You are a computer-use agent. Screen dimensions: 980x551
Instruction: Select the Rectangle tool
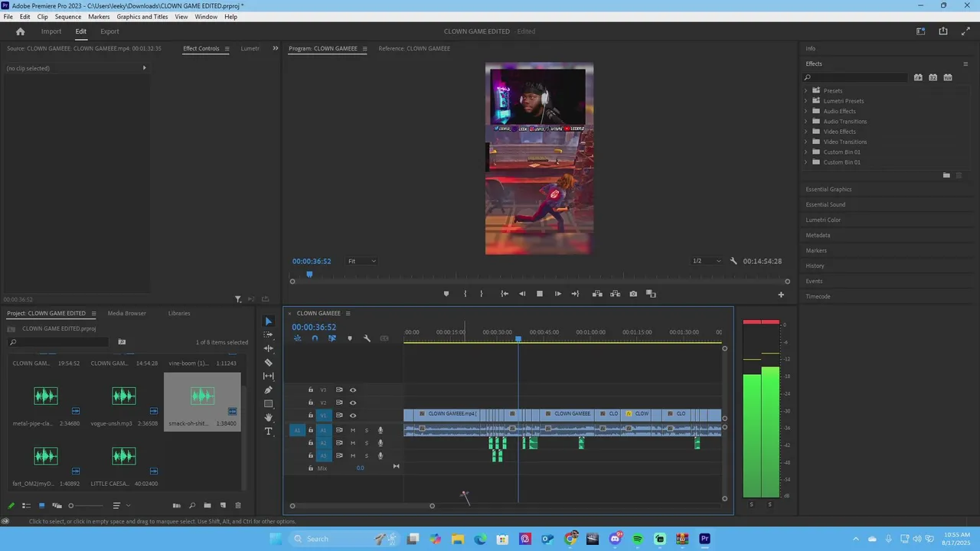pyautogui.click(x=269, y=403)
